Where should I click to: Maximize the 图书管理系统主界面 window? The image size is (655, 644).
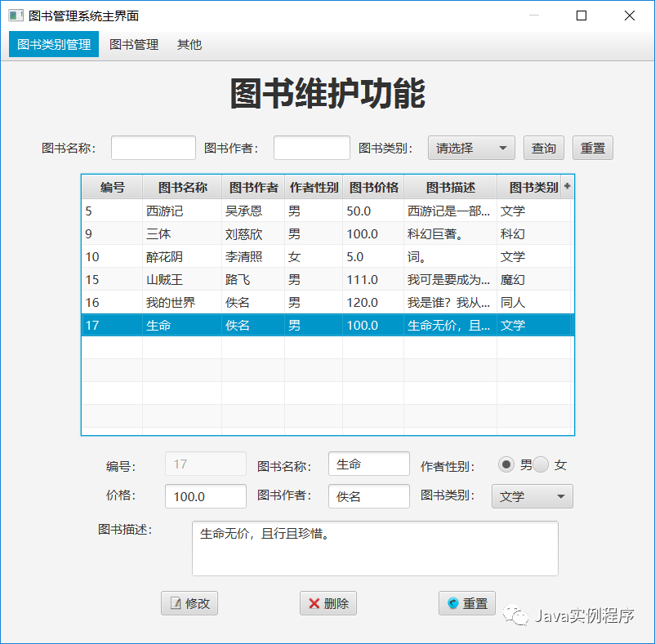[x=581, y=16]
